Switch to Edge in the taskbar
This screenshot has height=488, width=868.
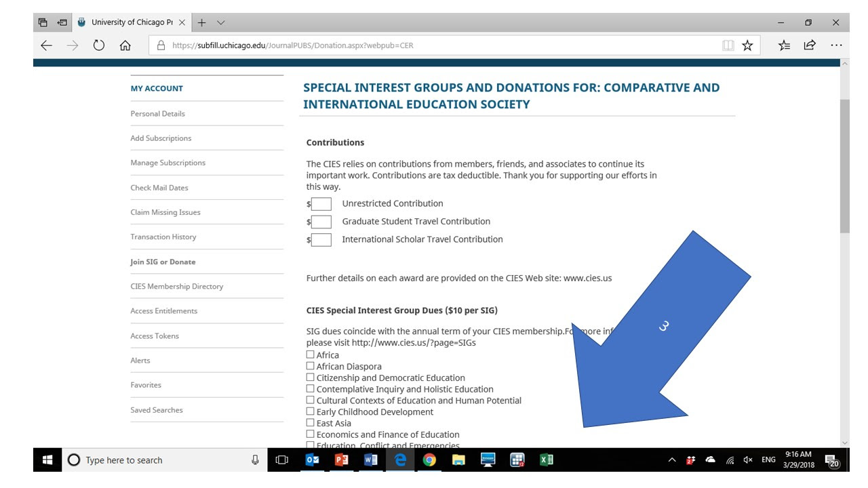(400, 460)
